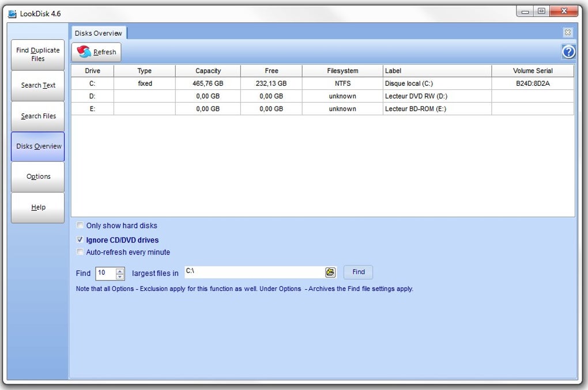Click the fixed type cell
The image size is (588, 390).
[145, 84]
